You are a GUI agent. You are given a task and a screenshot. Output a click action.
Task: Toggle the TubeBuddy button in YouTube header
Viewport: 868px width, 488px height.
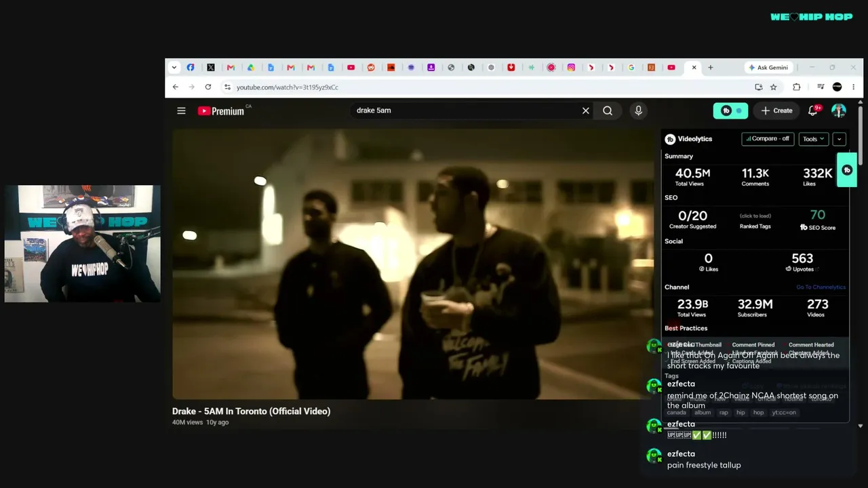point(730,110)
